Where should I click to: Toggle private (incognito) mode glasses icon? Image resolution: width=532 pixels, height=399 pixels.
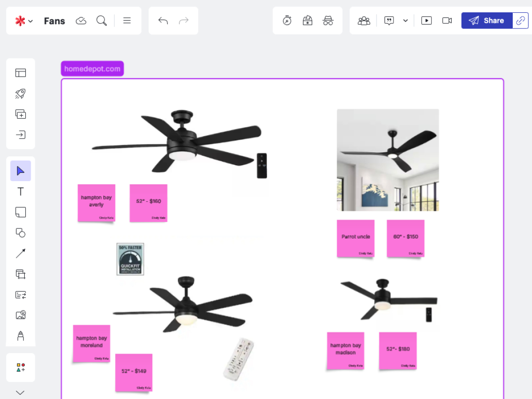coord(328,21)
